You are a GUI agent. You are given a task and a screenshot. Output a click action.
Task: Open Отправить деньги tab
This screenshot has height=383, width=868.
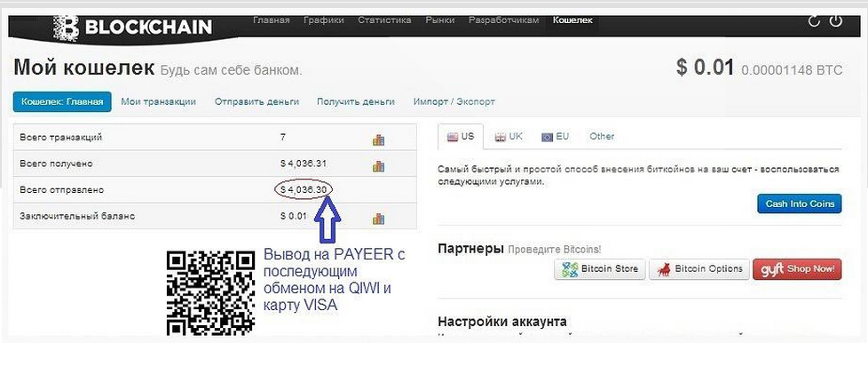(x=256, y=102)
